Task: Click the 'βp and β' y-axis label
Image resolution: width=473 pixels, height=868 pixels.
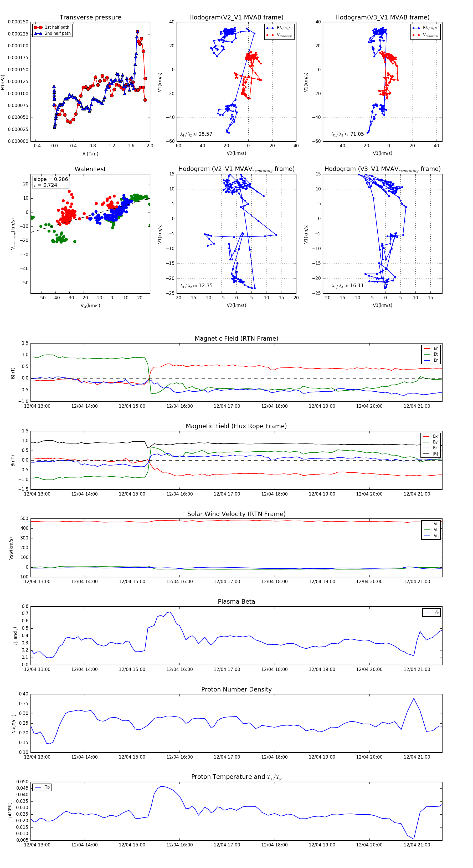Action: pyautogui.click(x=15, y=636)
